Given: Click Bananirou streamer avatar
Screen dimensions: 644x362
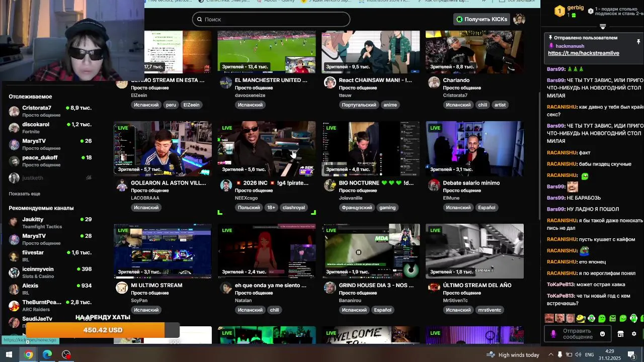Looking at the screenshot, I should pyautogui.click(x=330, y=288).
